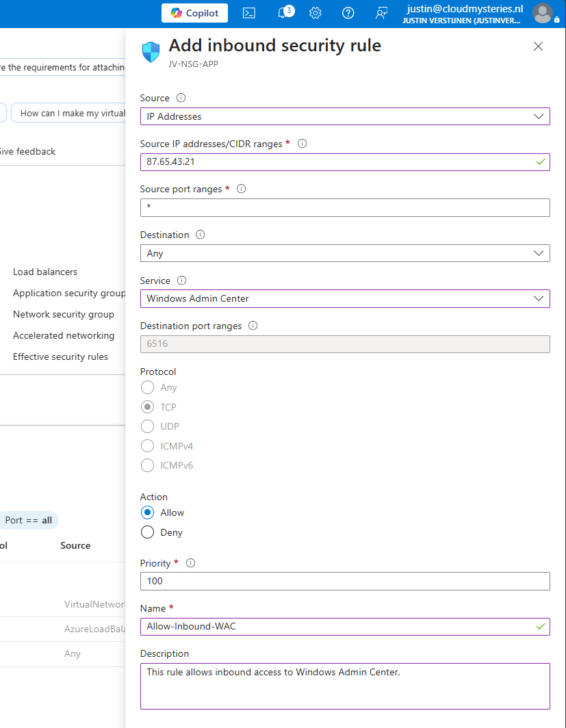Open Application security group in background page
The height and width of the screenshot is (728, 566).
tap(68, 293)
